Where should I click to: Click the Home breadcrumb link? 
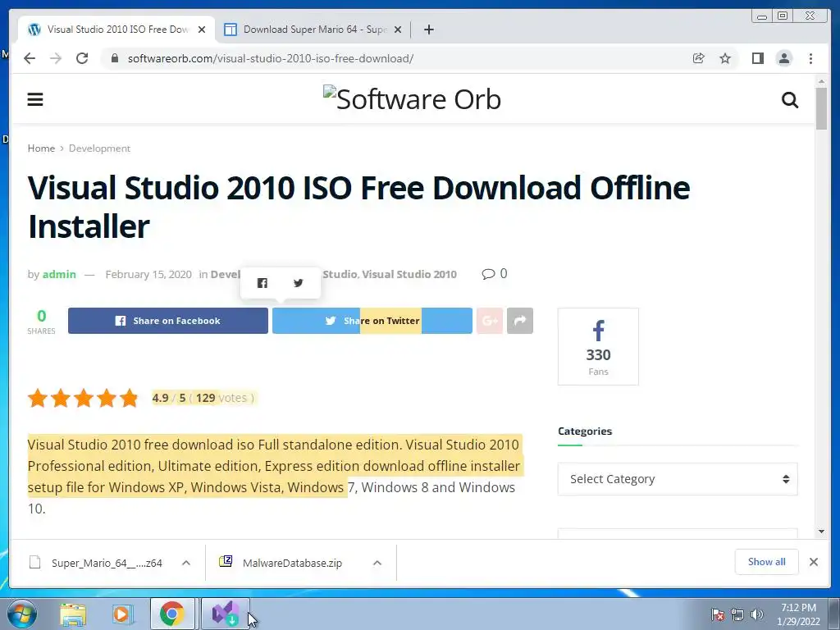click(x=41, y=148)
